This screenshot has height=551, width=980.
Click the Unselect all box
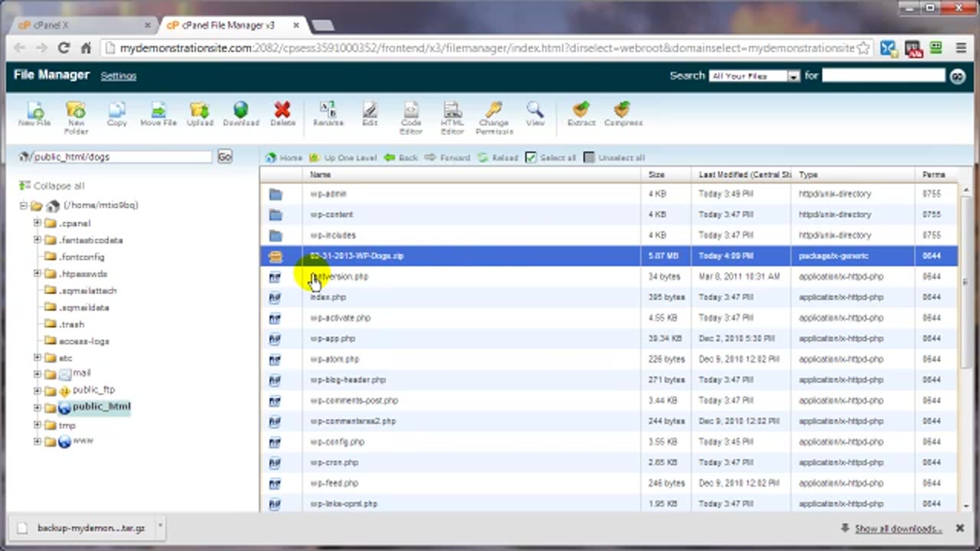589,158
